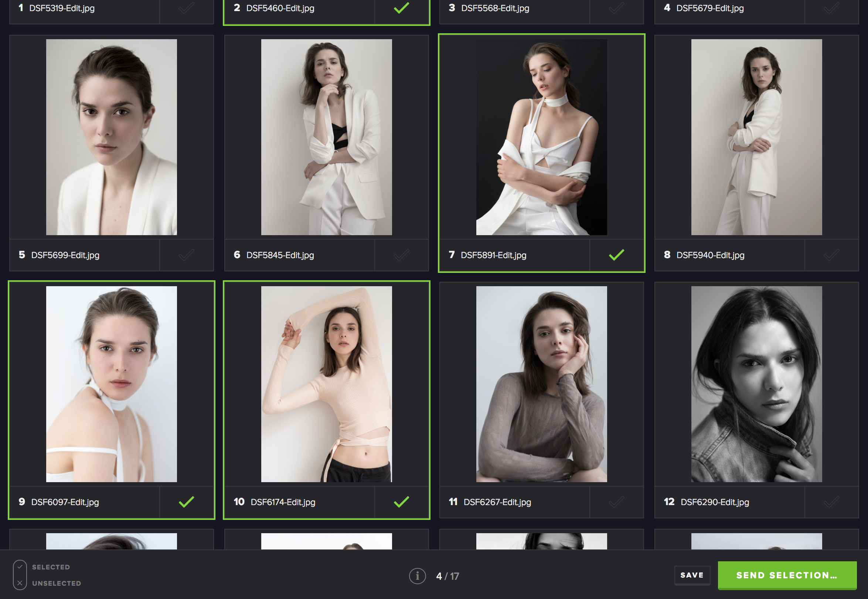Click filename DSF6267-Edit.jpg

497,502
